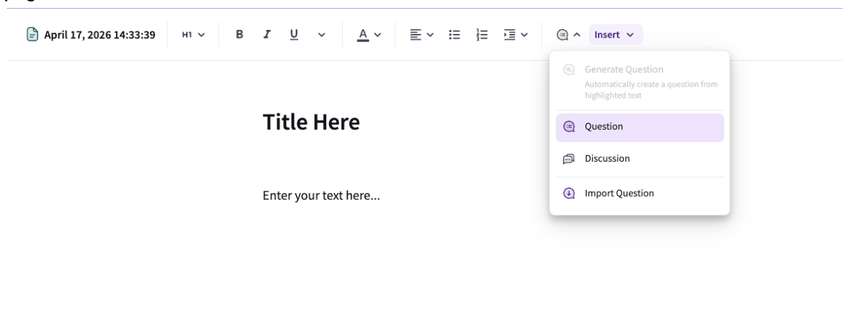This screenshot has width=868, height=317.
Task: Collapse the question menu chevron
Action: tap(576, 35)
